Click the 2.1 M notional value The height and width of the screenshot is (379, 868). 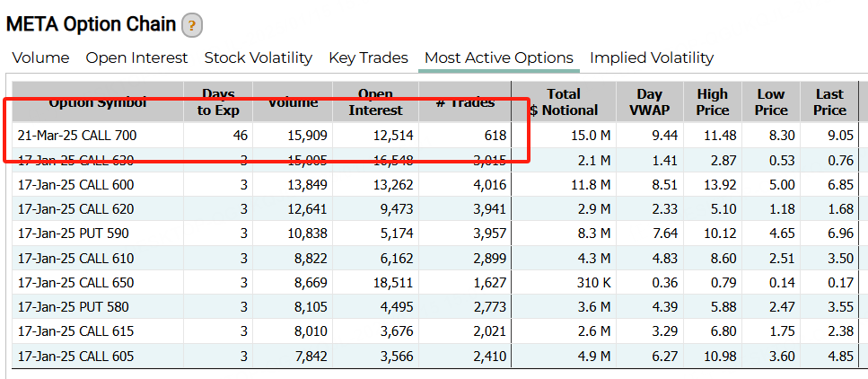[594, 160]
